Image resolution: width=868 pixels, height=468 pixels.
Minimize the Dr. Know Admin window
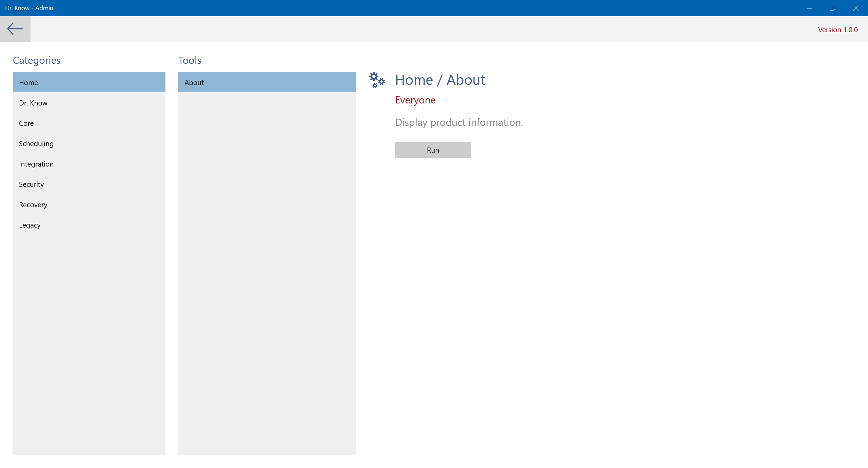pos(809,8)
